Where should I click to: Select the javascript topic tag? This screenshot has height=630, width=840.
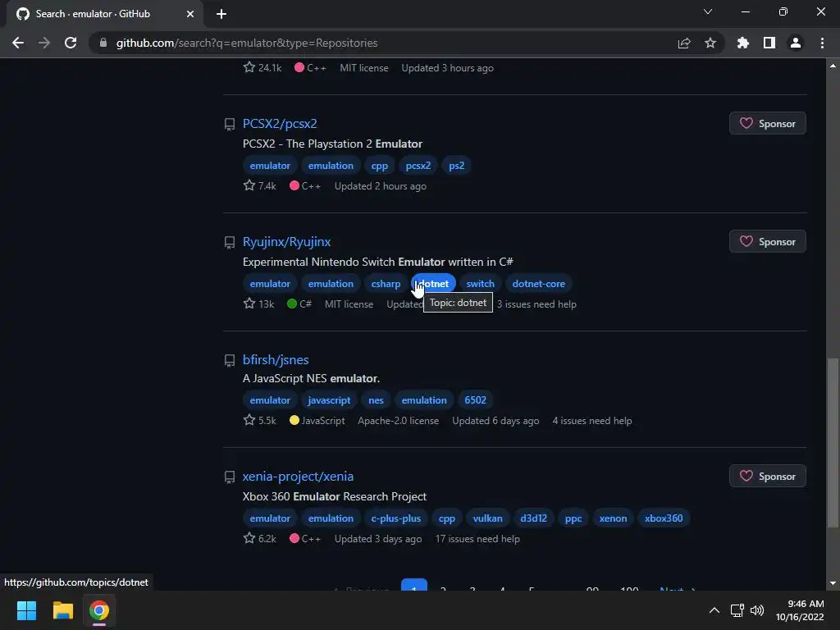329,400
